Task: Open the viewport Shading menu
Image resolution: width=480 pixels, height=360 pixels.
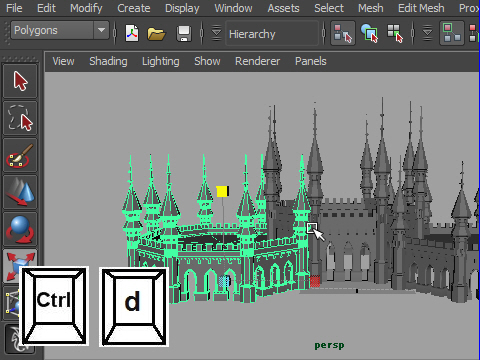Action: (x=108, y=61)
